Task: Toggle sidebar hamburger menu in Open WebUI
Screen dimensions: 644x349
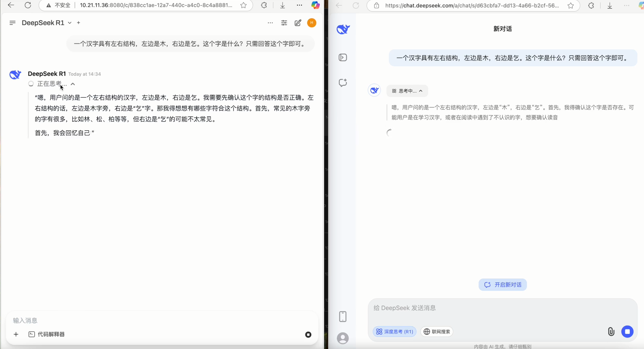Action: [13, 23]
